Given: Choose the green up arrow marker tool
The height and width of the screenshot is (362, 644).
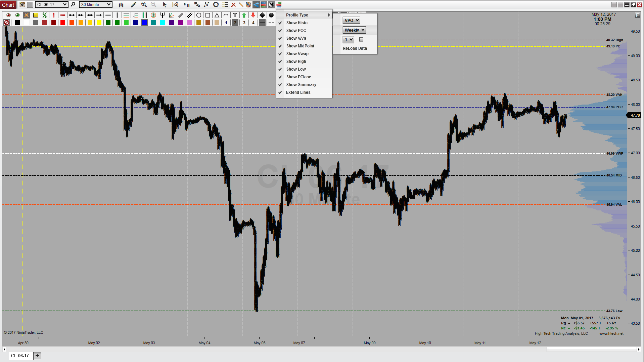Looking at the screenshot, I should pos(244,15).
